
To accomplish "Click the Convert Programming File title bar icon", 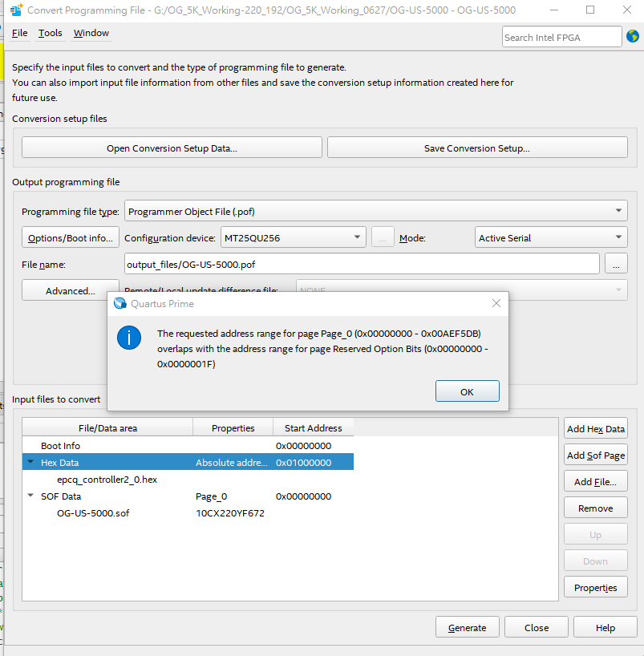I will 16,10.
